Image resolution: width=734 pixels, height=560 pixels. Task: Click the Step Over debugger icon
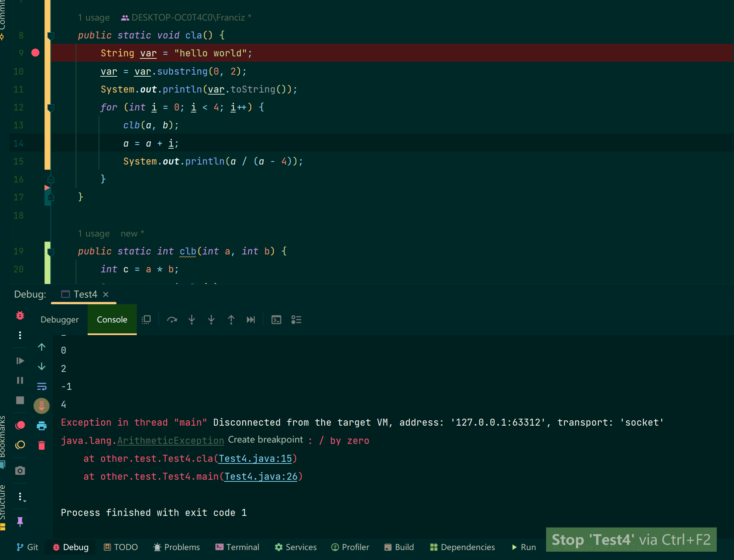[173, 319]
